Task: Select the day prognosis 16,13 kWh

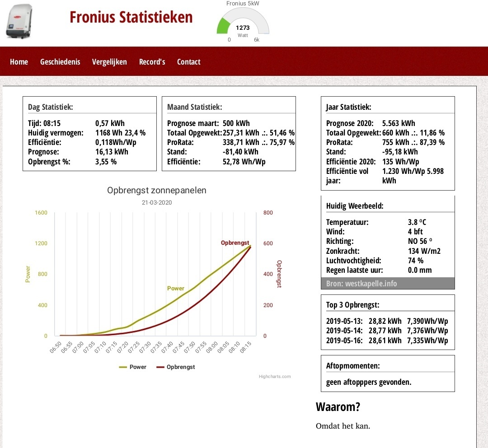Action: pyautogui.click(x=112, y=152)
